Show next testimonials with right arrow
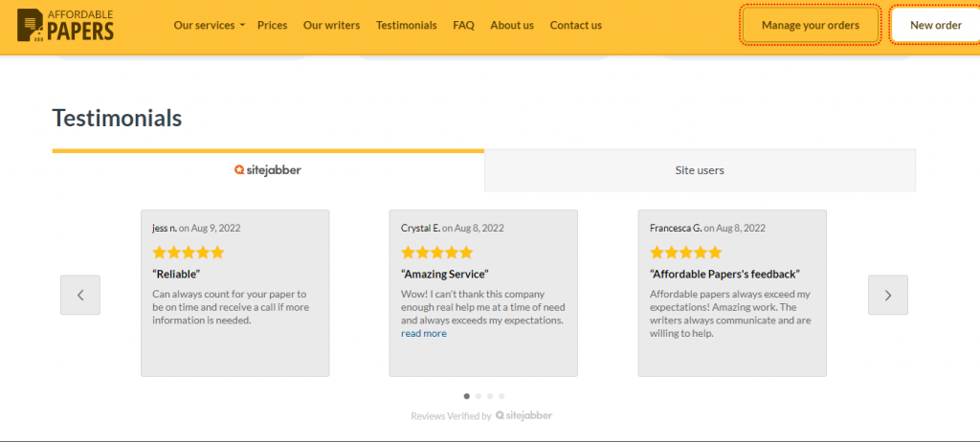The width and height of the screenshot is (980, 442). tap(887, 295)
